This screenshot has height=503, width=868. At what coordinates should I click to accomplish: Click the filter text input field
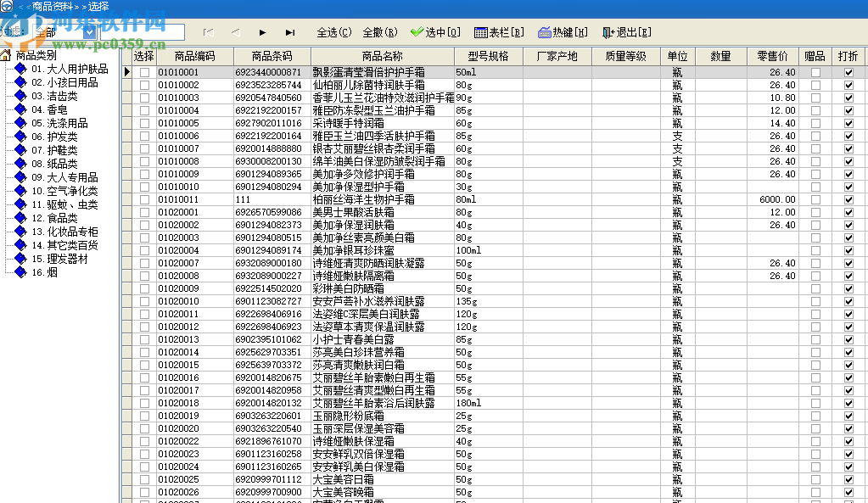(x=141, y=32)
